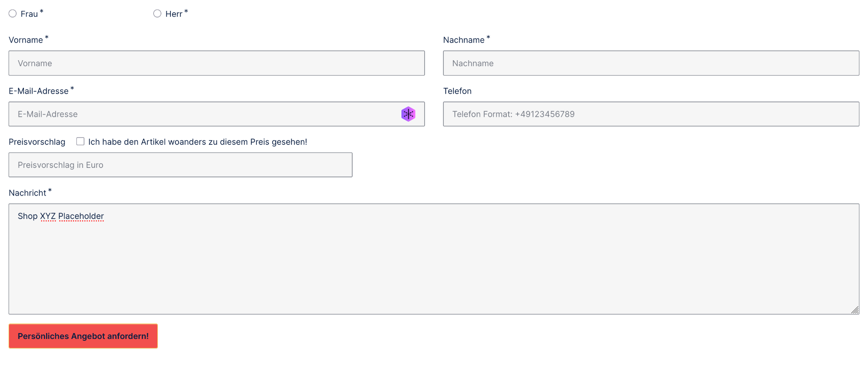
Task: Click the purple hexagon icon in email field
Action: [408, 114]
